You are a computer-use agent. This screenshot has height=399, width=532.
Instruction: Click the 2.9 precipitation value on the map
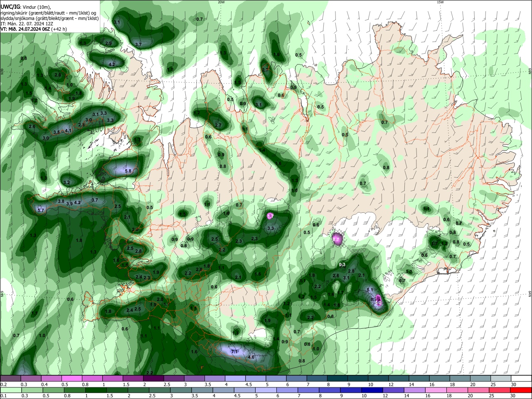tap(108, 43)
